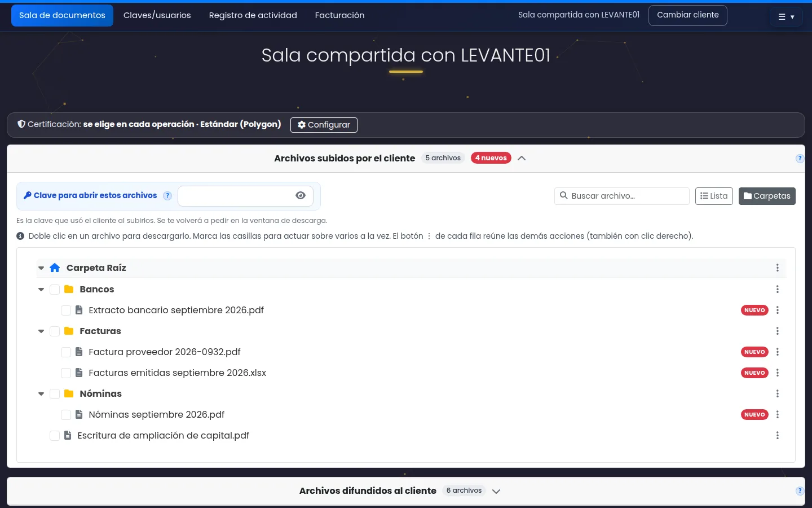Open three-dot menu for Factura proveedor 2026-0932.pdf
812x508 pixels.
(x=778, y=352)
